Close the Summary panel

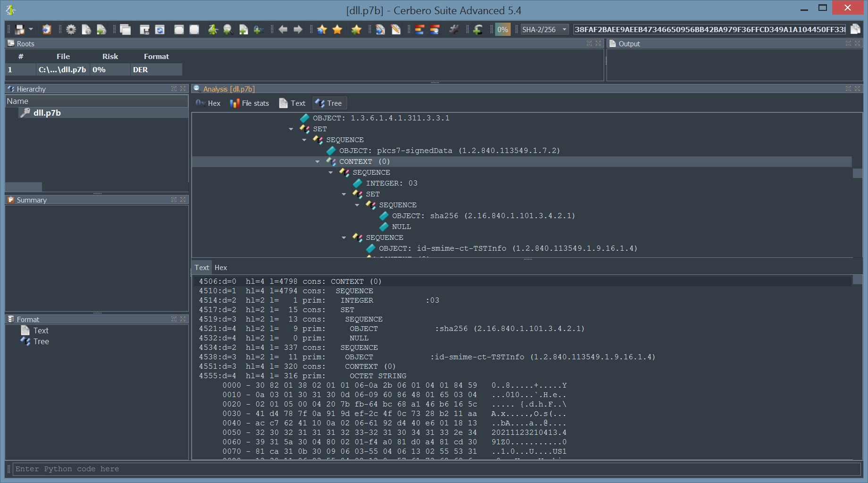(x=183, y=200)
